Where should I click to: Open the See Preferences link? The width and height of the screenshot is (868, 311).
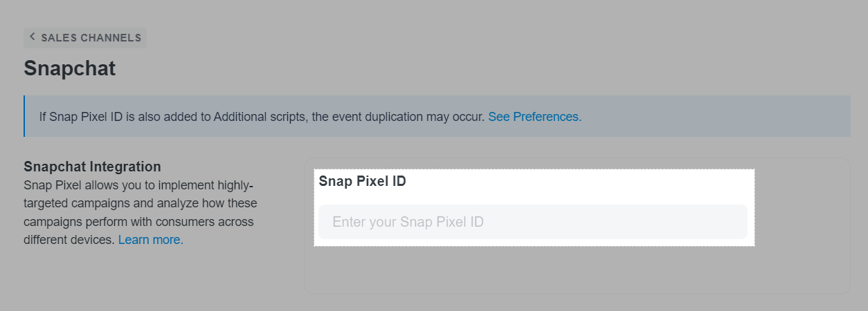pos(535,117)
